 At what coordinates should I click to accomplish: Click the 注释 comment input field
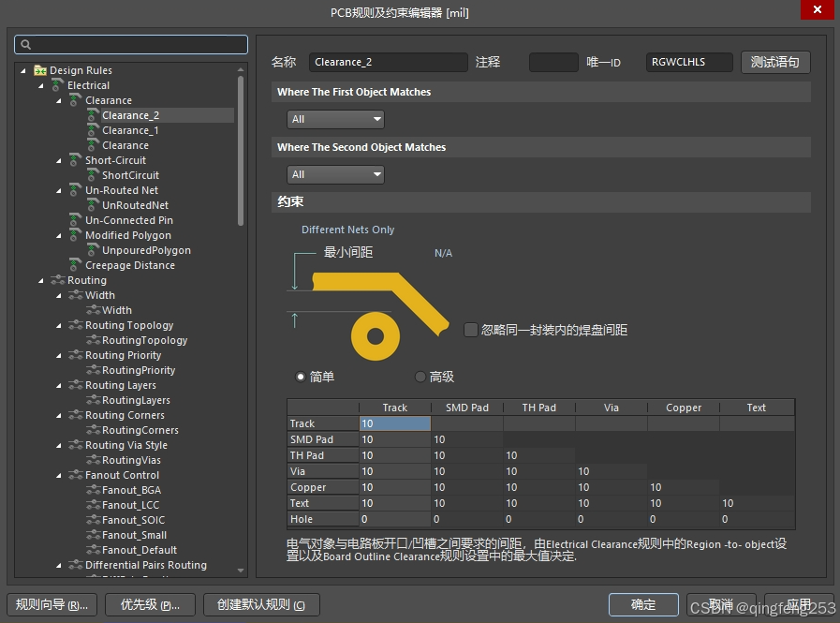click(553, 62)
